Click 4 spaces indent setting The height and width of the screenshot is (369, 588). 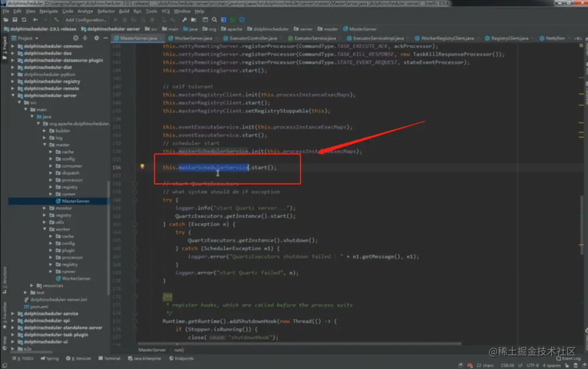click(552, 365)
